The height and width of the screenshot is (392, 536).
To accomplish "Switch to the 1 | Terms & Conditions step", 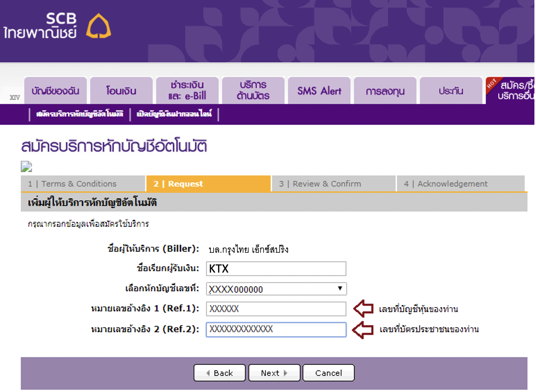I will (x=79, y=183).
